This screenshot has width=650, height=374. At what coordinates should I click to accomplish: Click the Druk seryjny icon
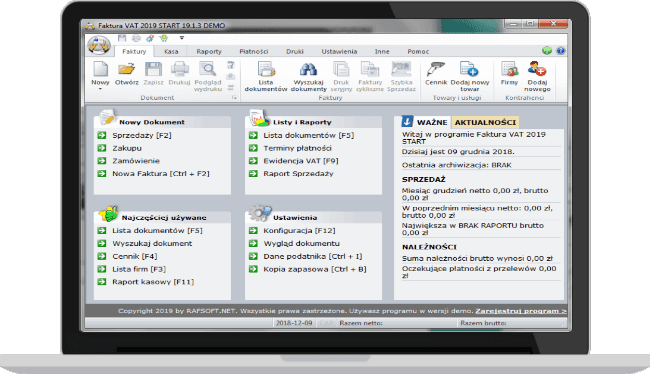point(341,69)
